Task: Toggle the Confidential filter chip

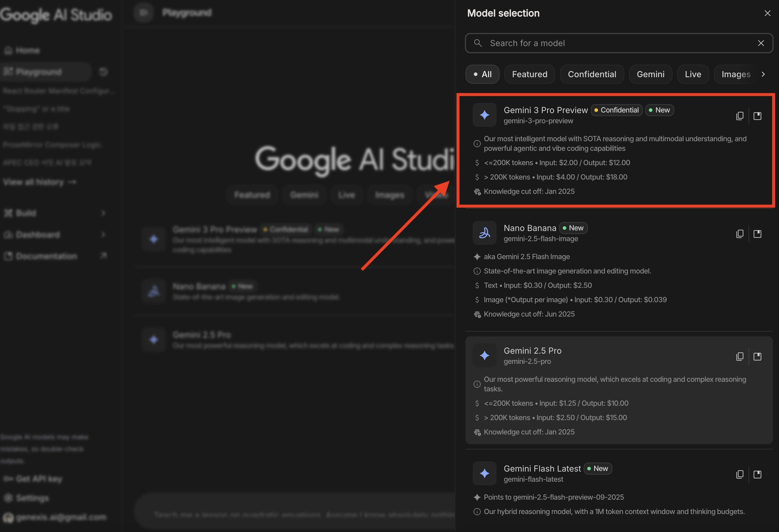Action: coord(592,74)
